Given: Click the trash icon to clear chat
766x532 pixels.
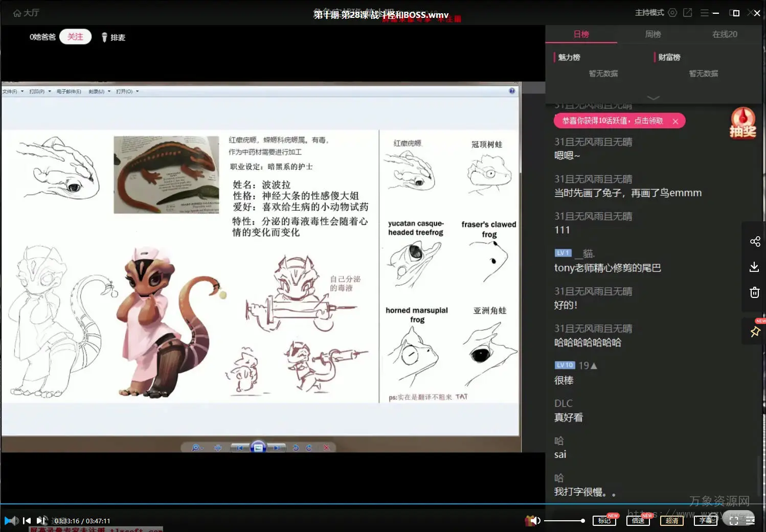Looking at the screenshot, I should click(754, 292).
